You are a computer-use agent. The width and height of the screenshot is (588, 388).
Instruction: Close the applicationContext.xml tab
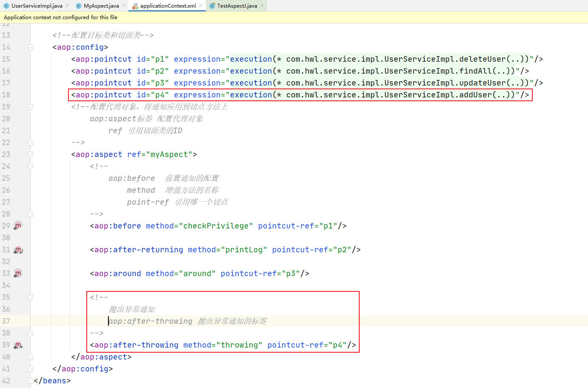pos(201,6)
